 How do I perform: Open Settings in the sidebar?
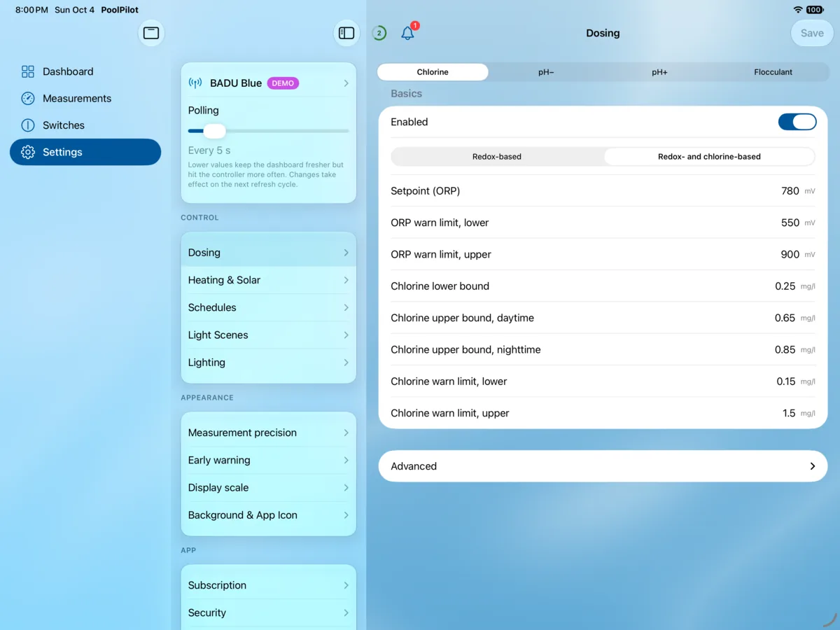click(x=85, y=152)
